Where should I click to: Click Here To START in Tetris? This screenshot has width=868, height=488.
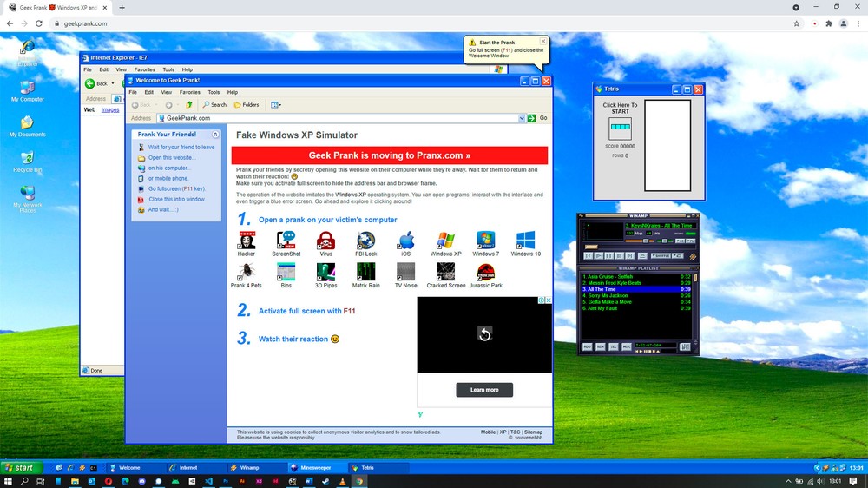tap(620, 108)
